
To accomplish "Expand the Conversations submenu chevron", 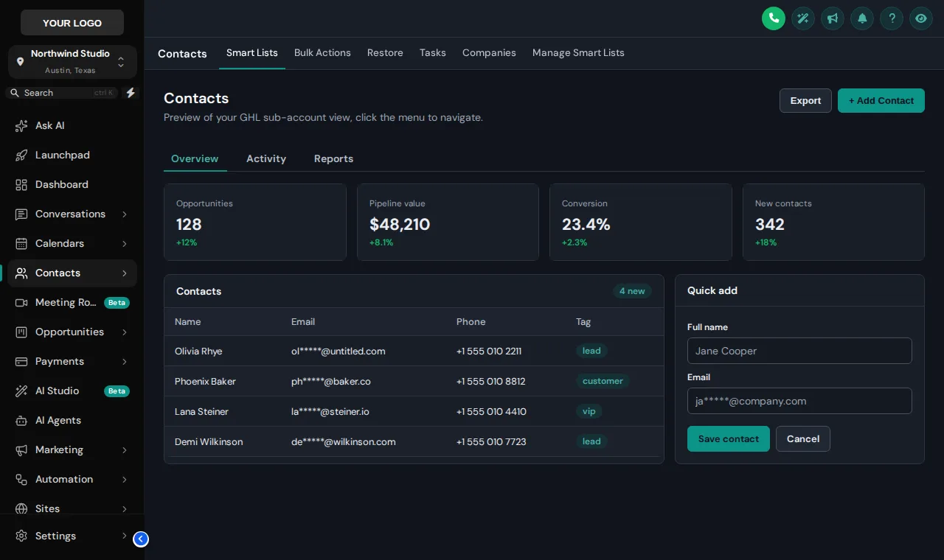I will pos(125,214).
